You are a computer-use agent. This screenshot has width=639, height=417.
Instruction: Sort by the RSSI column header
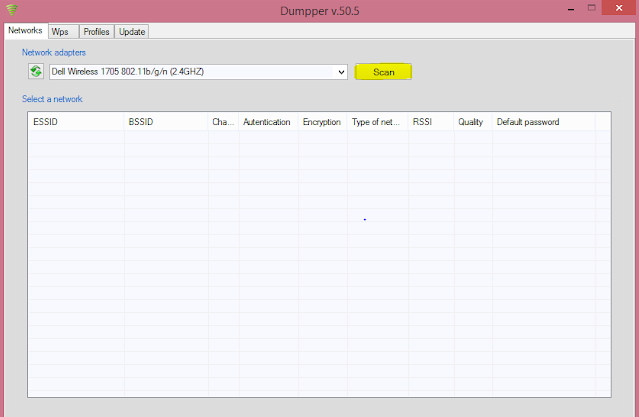click(x=431, y=122)
